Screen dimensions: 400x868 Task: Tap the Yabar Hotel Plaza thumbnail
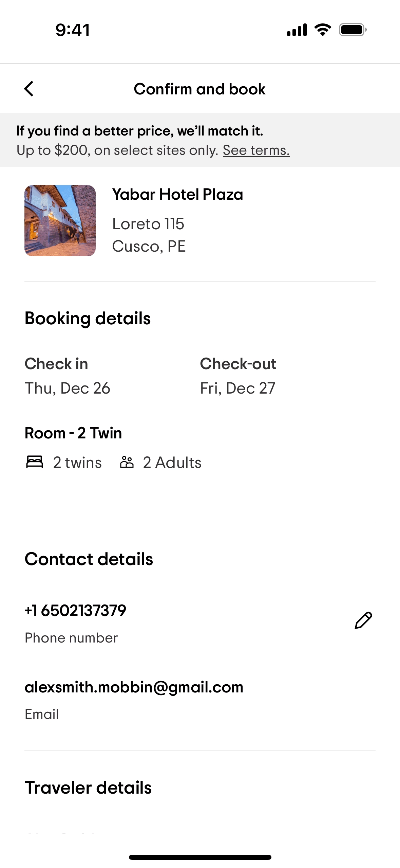click(60, 220)
